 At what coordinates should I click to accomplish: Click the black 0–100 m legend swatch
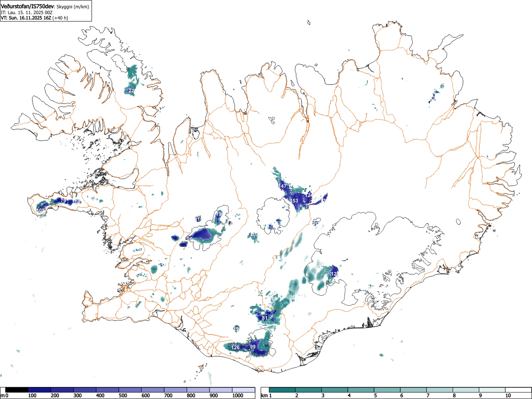click(x=17, y=390)
